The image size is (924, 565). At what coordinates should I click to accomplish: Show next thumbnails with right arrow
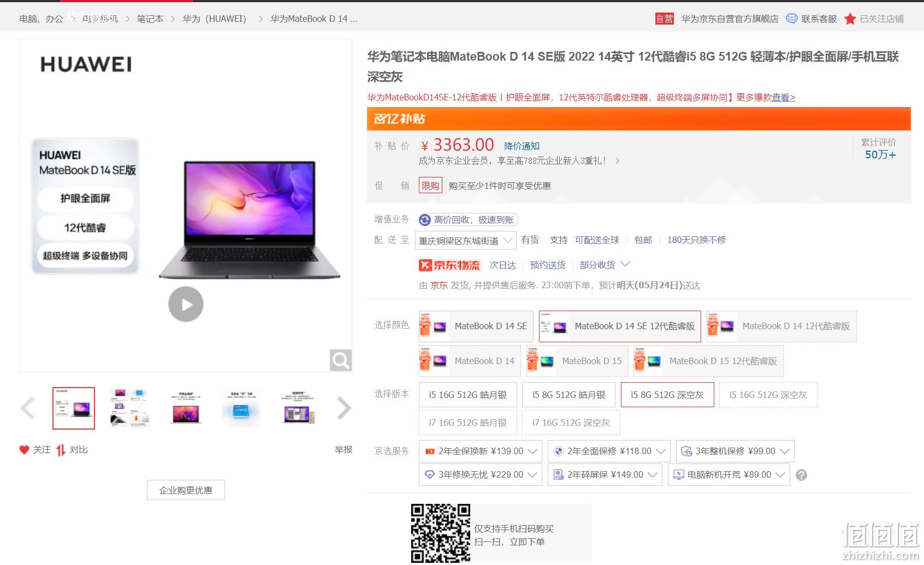pyautogui.click(x=344, y=408)
